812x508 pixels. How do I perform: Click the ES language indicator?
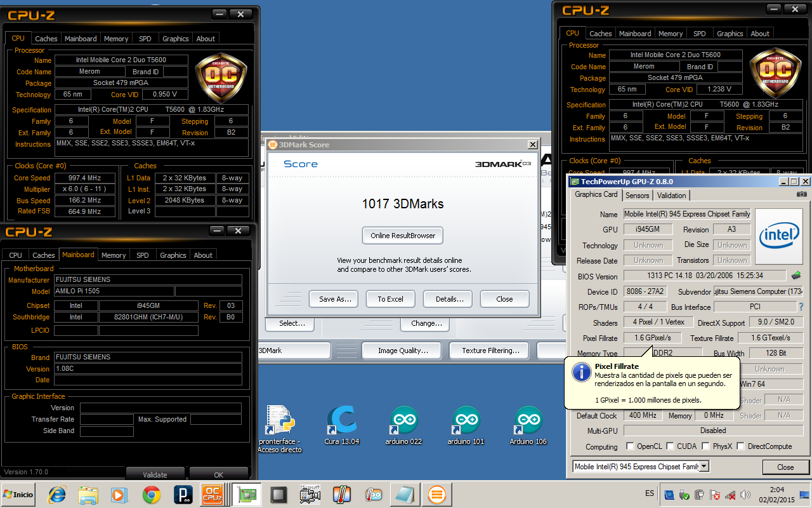pos(650,493)
